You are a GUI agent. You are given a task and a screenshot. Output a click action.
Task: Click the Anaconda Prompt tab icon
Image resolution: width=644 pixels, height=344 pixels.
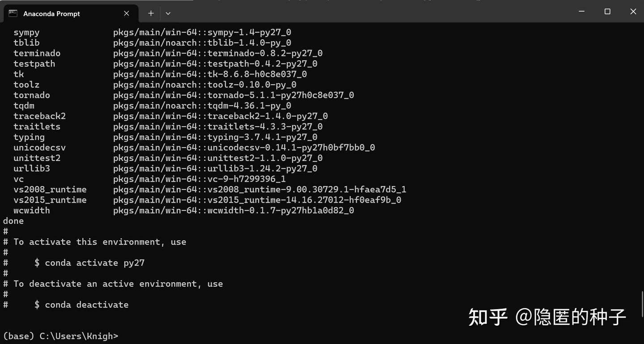[12, 13]
